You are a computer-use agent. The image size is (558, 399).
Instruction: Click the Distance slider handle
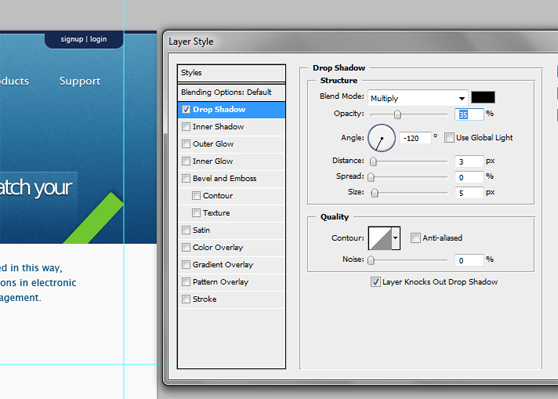coord(373,162)
